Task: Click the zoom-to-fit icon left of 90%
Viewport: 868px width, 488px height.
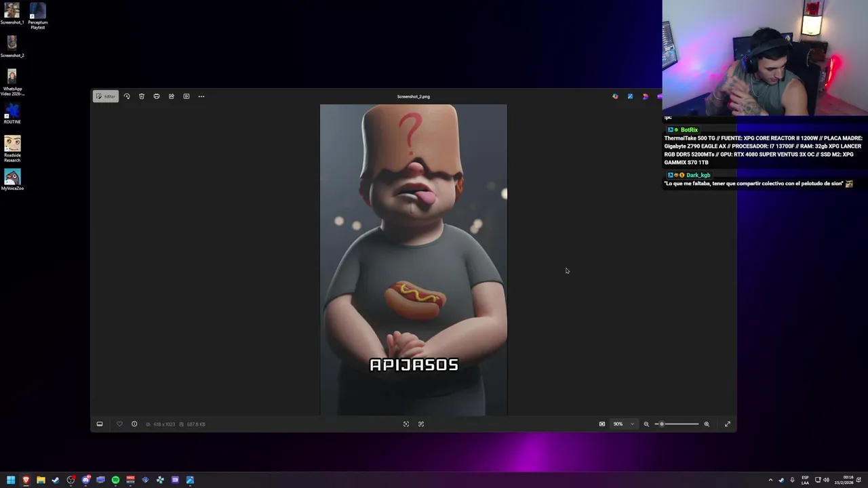Action: click(x=602, y=424)
